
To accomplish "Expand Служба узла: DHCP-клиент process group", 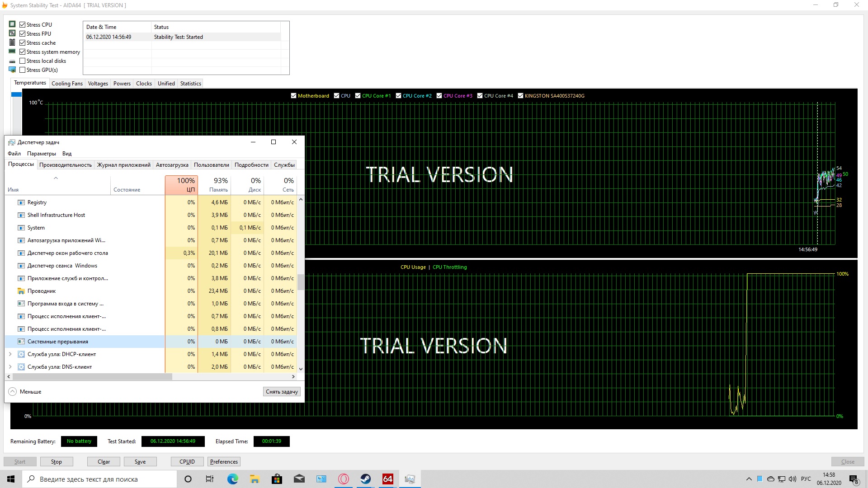I will [x=10, y=354].
